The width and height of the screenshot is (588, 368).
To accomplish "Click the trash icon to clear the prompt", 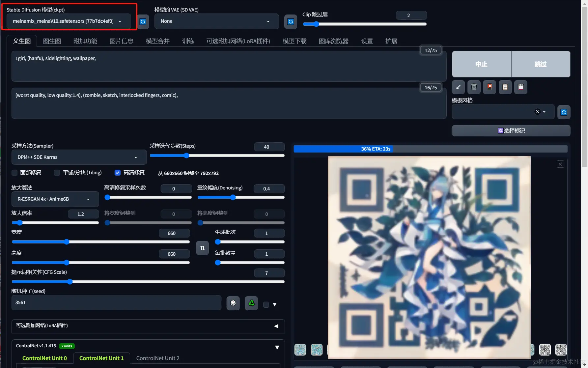I will pyautogui.click(x=474, y=87).
